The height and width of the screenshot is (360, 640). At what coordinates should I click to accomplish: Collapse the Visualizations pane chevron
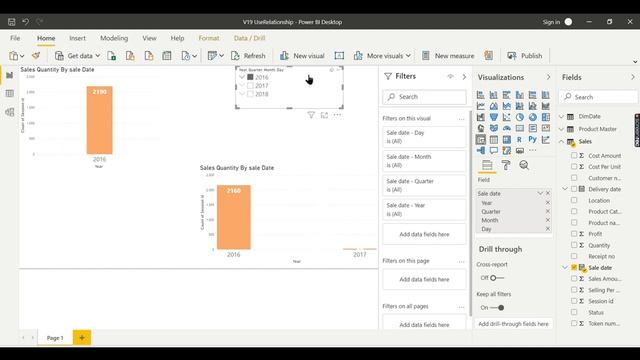point(548,77)
